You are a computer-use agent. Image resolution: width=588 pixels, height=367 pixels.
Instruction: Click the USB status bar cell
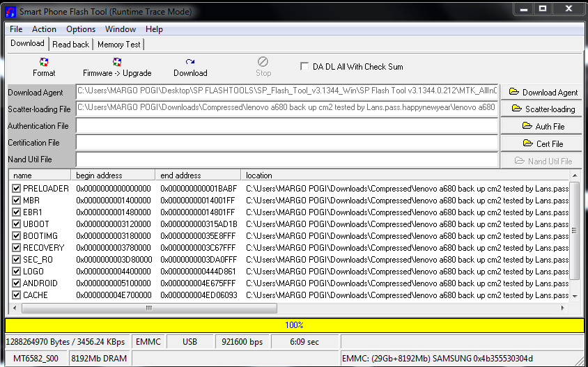(189, 342)
